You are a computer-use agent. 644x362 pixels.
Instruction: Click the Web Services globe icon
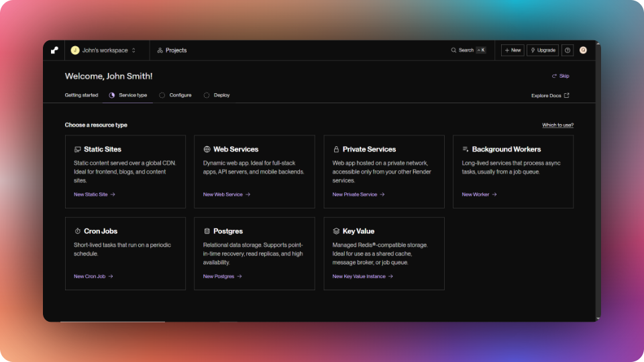click(x=207, y=149)
